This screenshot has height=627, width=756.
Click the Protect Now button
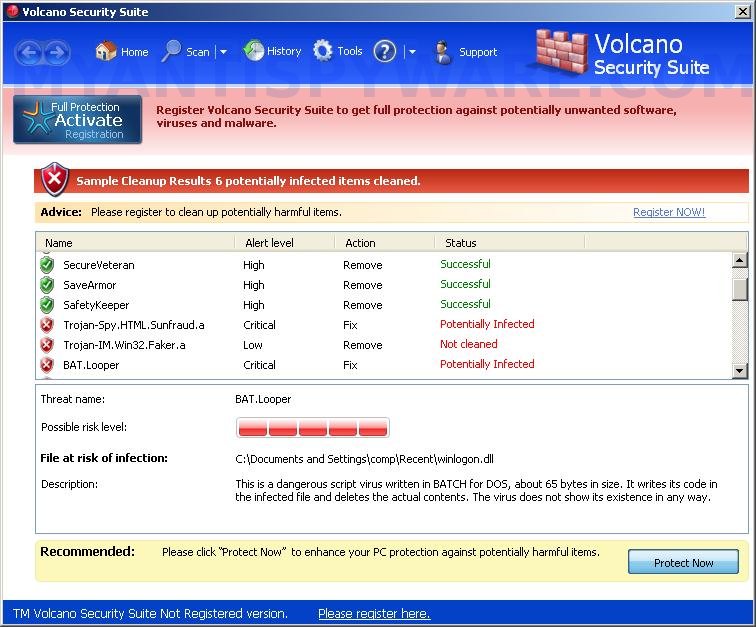click(683, 562)
